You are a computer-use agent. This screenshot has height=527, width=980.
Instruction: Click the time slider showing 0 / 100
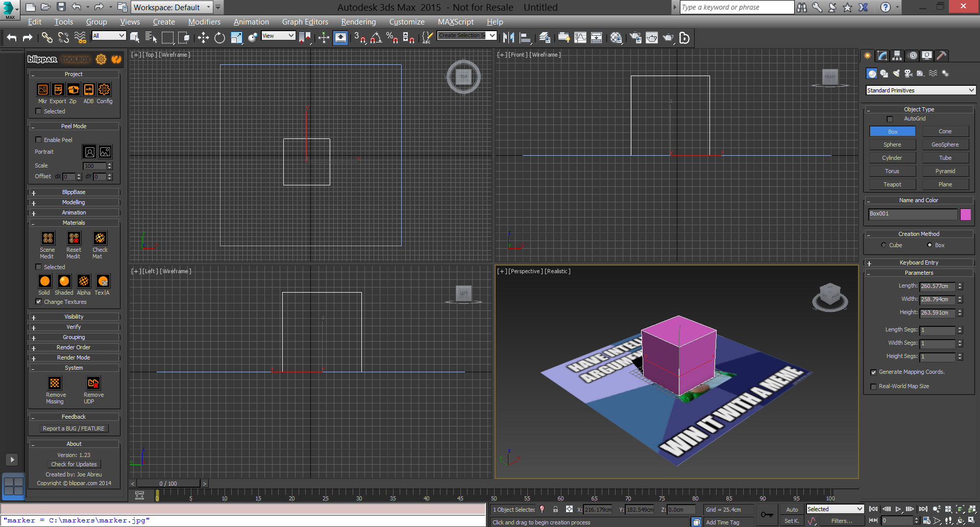(168, 484)
